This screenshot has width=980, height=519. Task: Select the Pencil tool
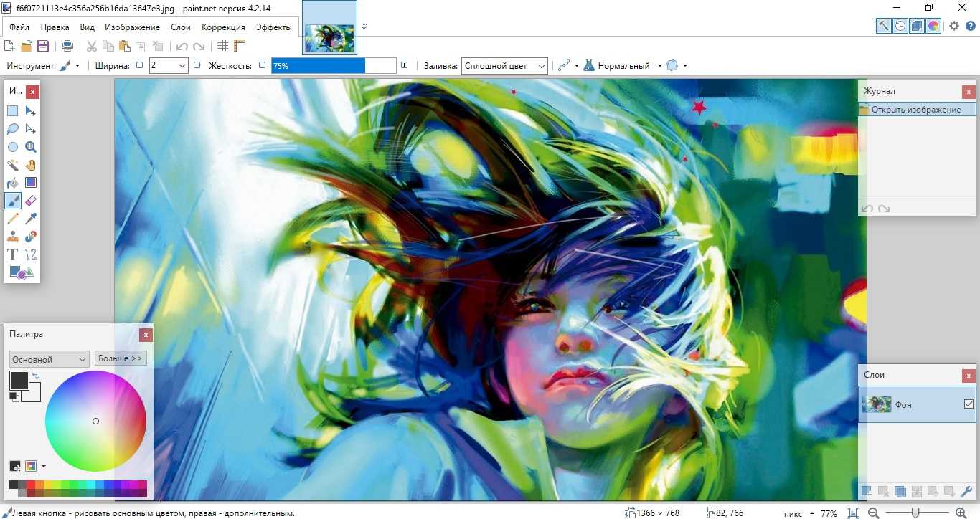[x=13, y=219]
